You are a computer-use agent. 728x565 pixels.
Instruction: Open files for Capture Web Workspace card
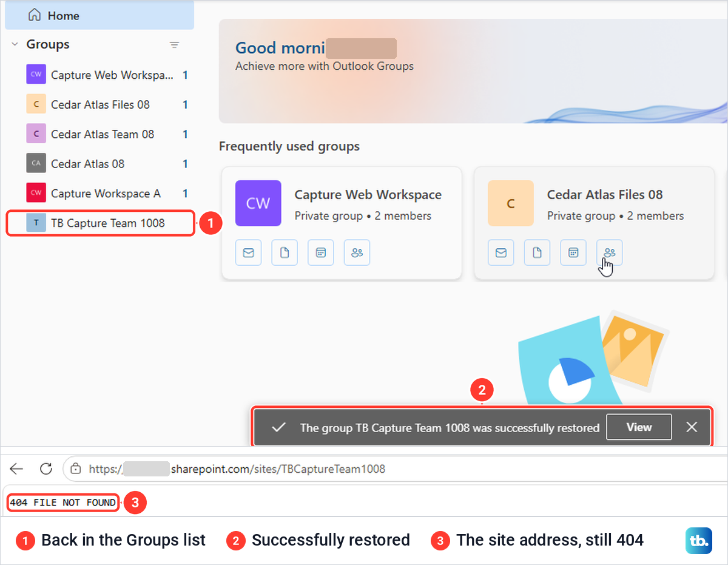285,253
